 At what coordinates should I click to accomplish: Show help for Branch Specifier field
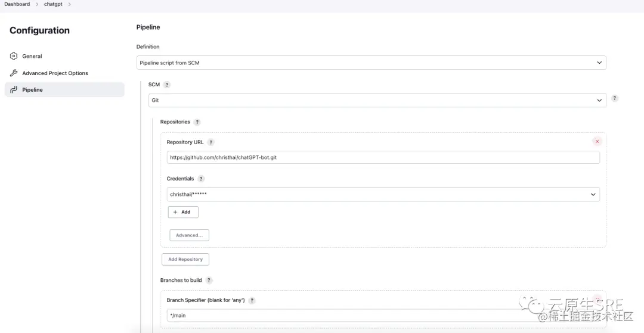252,301
